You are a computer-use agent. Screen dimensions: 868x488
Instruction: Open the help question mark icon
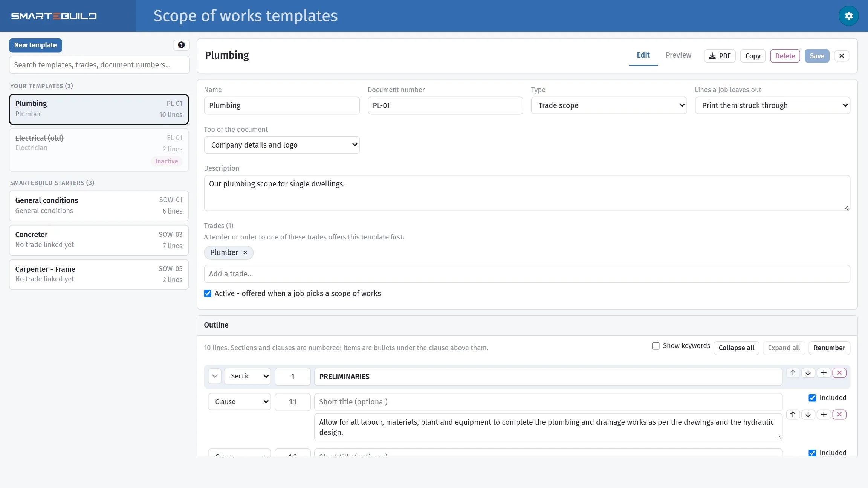181,45
